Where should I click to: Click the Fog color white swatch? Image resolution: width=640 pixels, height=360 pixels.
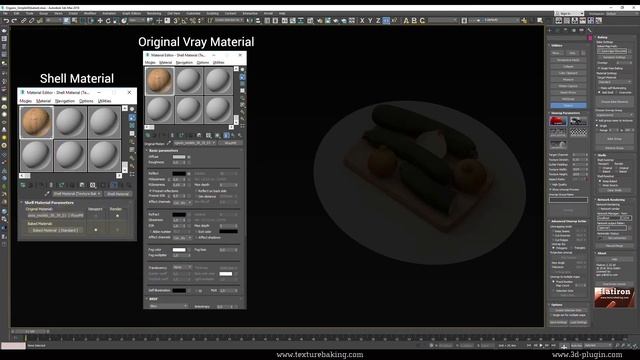click(x=179, y=250)
